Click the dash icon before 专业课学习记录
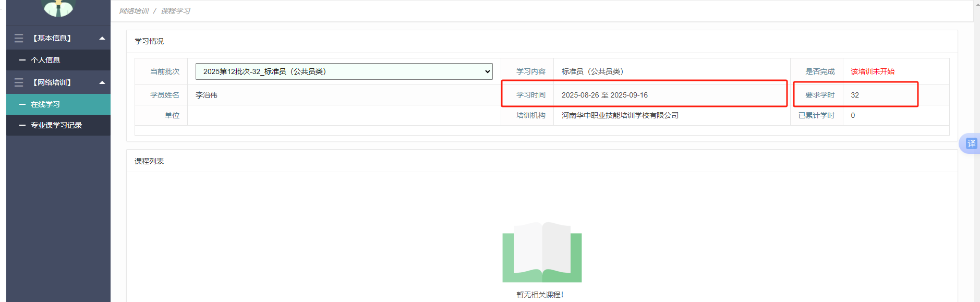Screen dimensions: 980x302 (22, 125)
